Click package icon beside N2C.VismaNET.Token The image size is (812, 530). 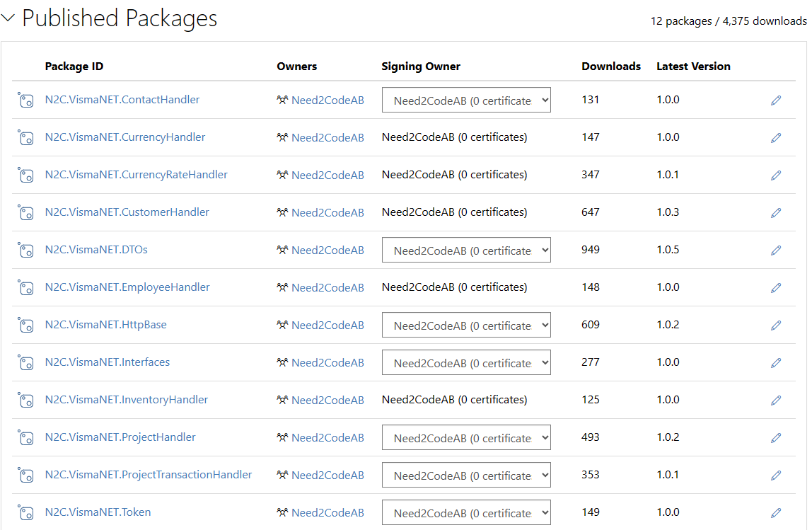pyautogui.click(x=25, y=512)
